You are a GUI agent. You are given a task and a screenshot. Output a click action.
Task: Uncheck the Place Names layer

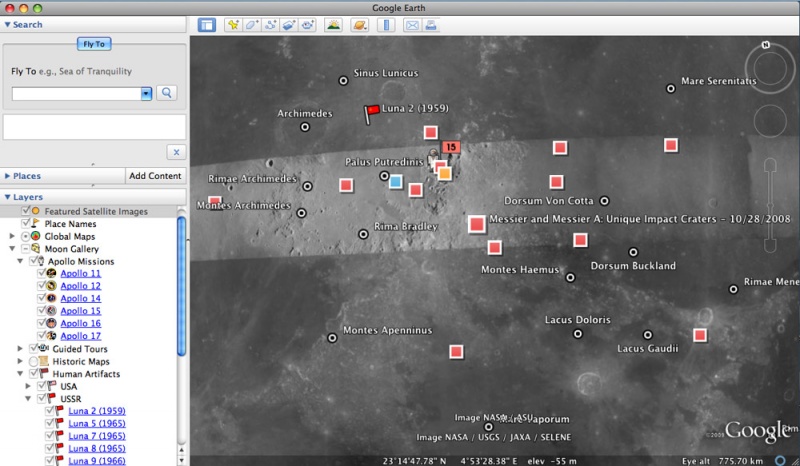tap(26, 223)
